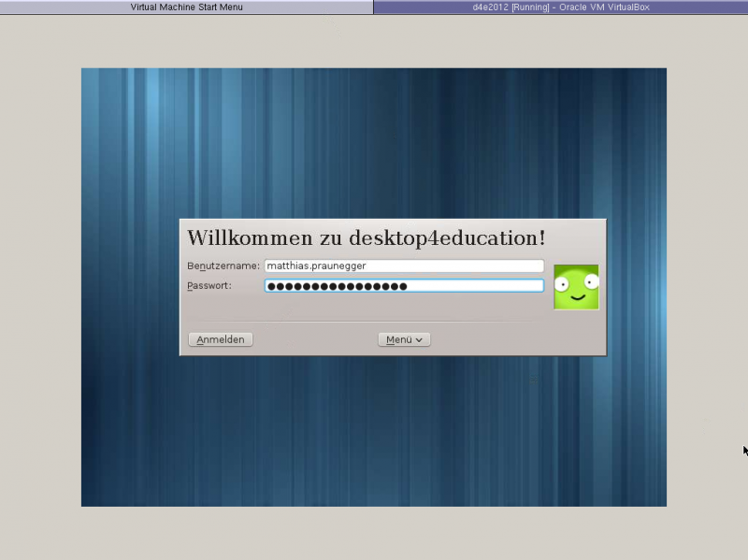Screen dimensions: 748x560
Task: Click the green smiley user avatar
Action: tap(576, 287)
